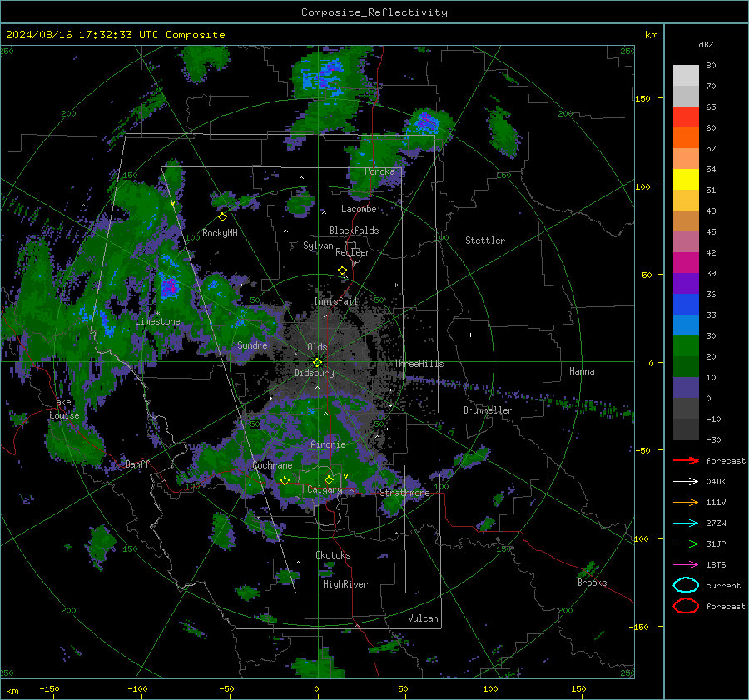Image resolution: width=749 pixels, height=700 pixels.
Task: Select the bright green 30–20 dBZ swatch
Action: pyautogui.click(x=686, y=346)
